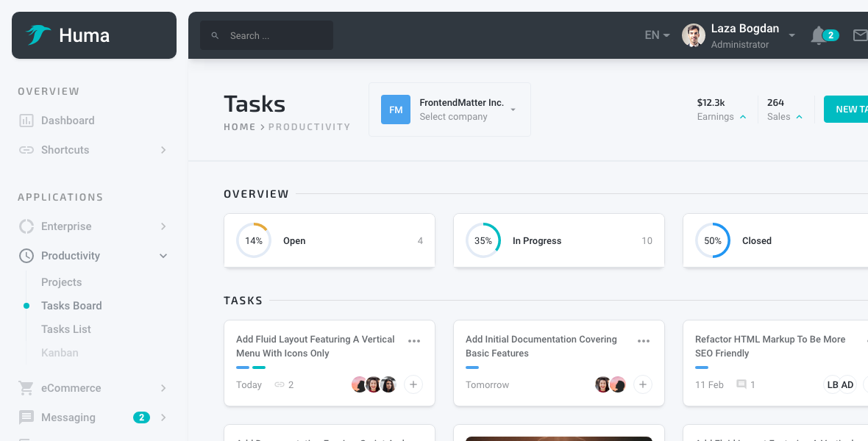Image resolution: width=868 pixels, height=441 pixels.
Task: Click the In Progress card count 10
Action: pyautogui.click(x=647, y=240)
